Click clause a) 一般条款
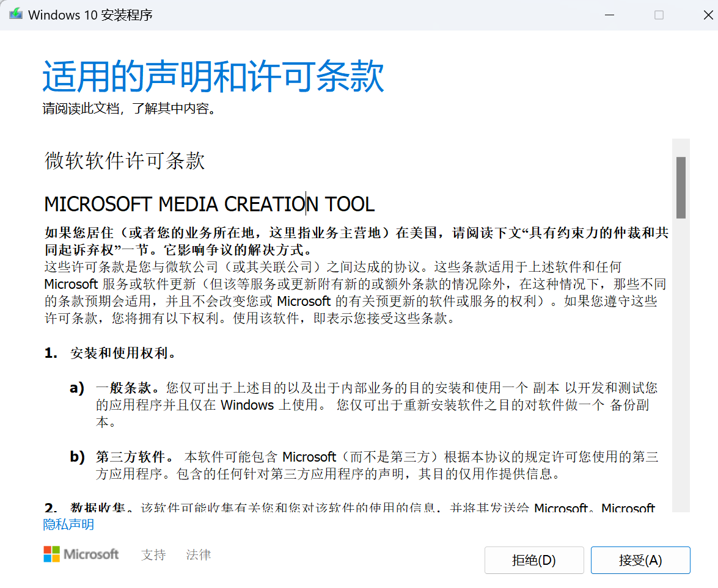Image resolution: width=718 pixels, height=588 pixels. [364, 405]
